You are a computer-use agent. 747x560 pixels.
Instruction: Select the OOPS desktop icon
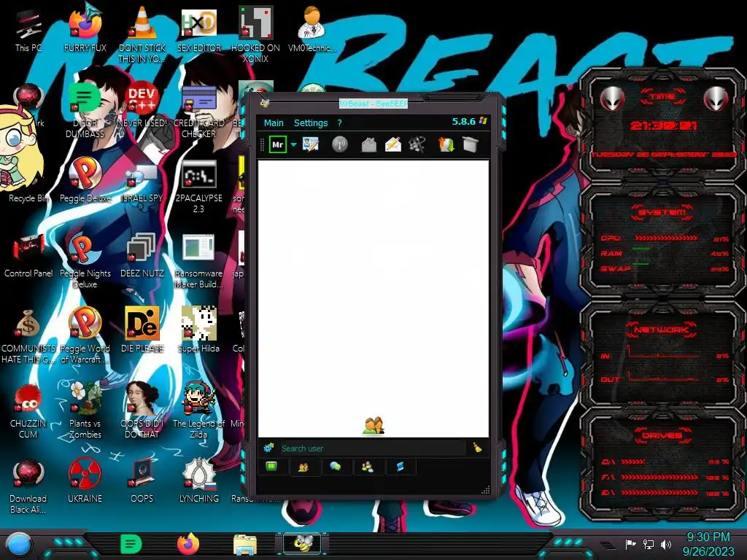142,481
